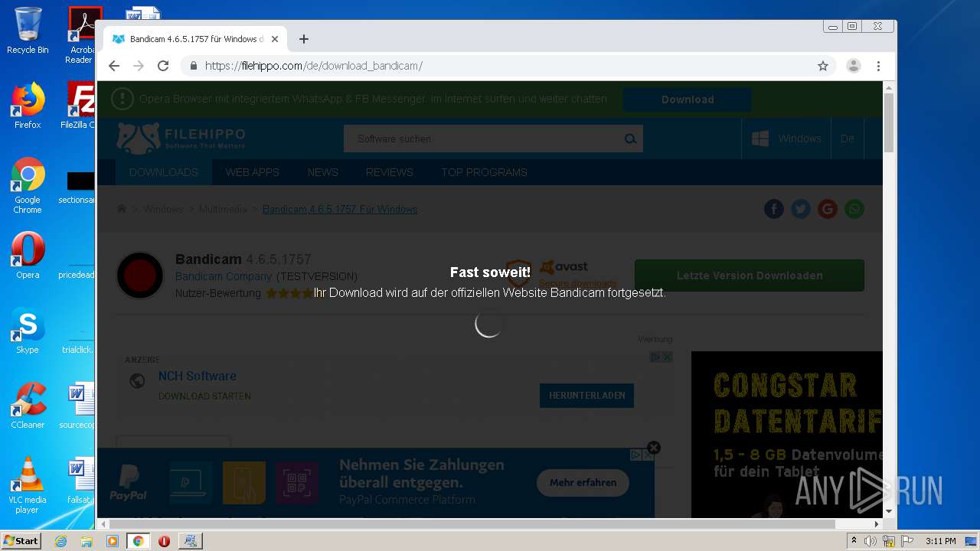Reload the FileHippo page
980x551 pixels.
point(163,66)
